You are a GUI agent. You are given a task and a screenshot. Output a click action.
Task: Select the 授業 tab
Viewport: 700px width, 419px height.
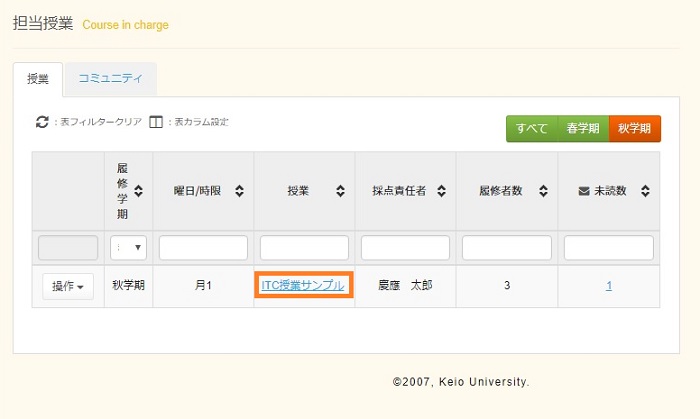(38, 79)
